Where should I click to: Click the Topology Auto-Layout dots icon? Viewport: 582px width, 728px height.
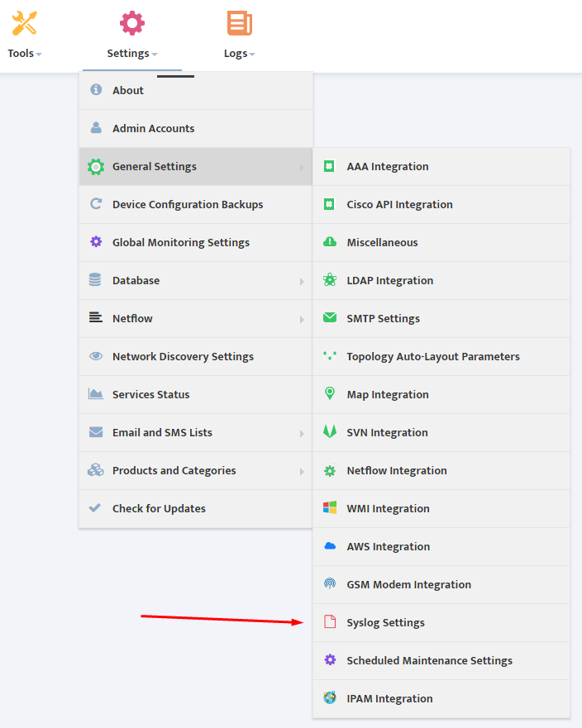(x=330, y=356)
